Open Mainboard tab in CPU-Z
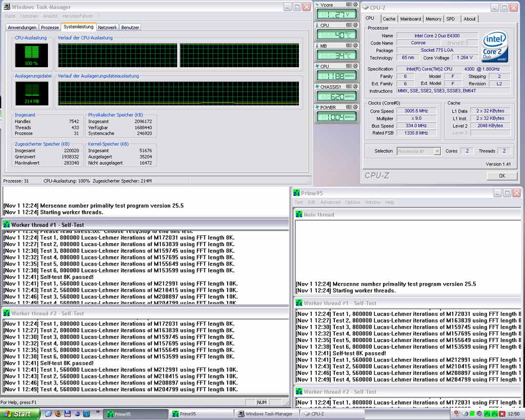This screenshot has width=525, height=420. coord(411,19)
